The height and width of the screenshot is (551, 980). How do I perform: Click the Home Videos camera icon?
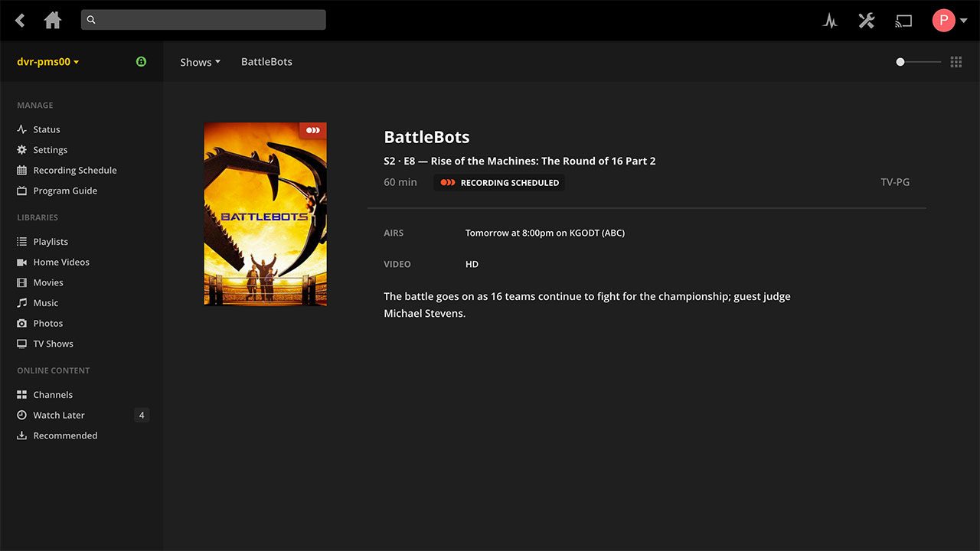[22, 262]
